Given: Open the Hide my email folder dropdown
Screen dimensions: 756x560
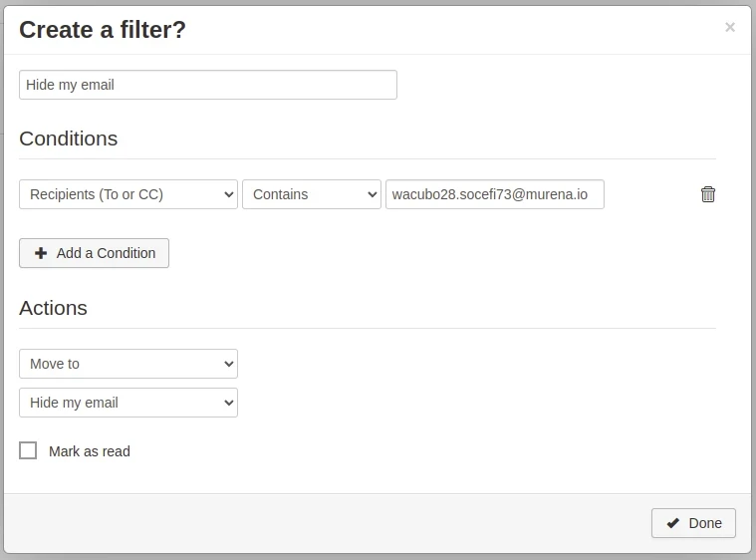Looking at the screenshot, I should (128, 403).
